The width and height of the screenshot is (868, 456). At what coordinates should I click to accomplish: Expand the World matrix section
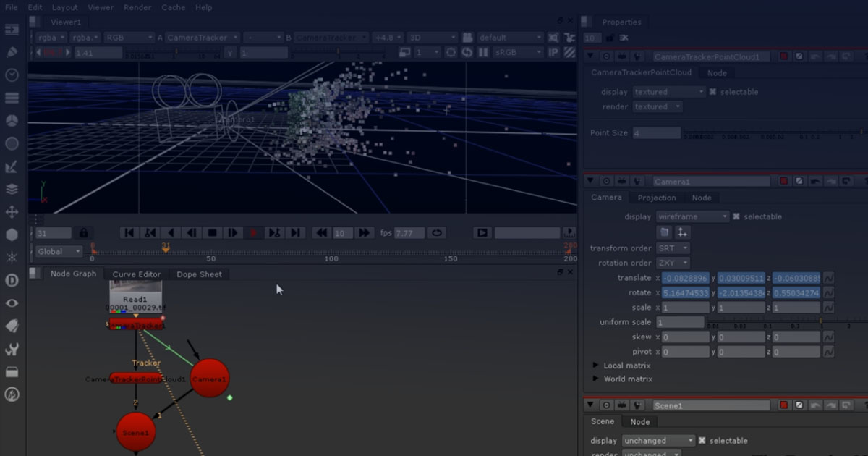(597, 379)
